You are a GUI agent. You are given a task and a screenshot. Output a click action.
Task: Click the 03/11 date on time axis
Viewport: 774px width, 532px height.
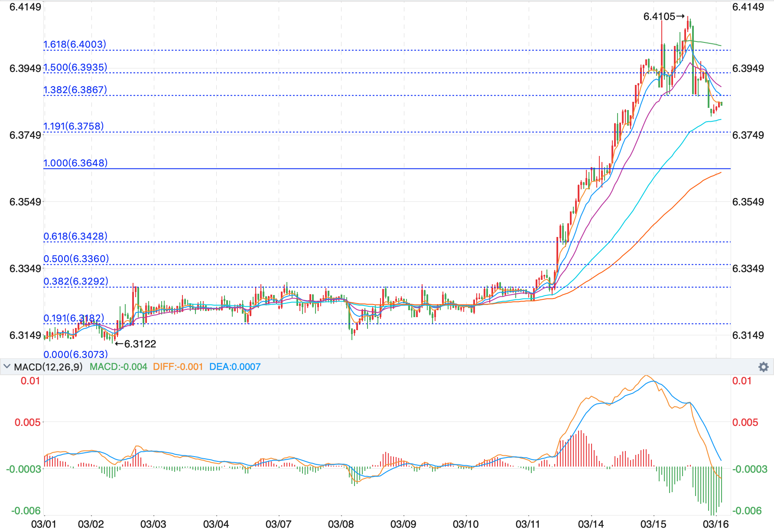(x=528, y=524)
